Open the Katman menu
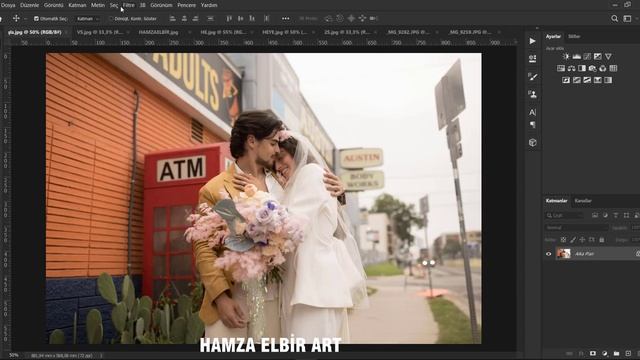640x360 pixels. [77, 5]
